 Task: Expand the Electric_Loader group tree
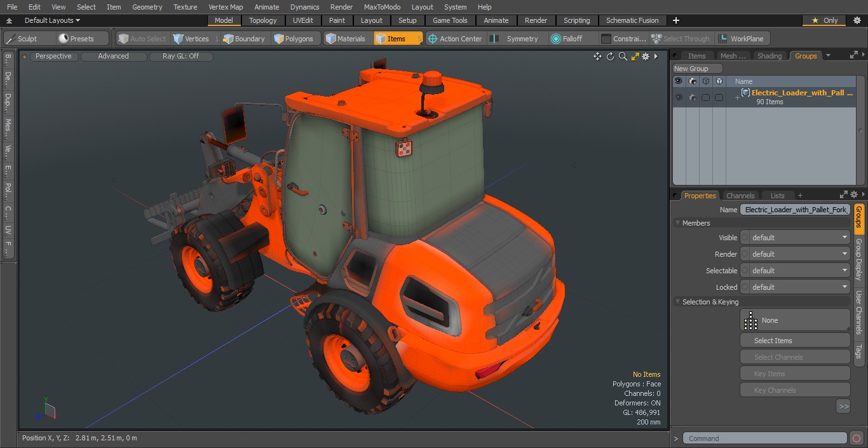tap(737, 97)
